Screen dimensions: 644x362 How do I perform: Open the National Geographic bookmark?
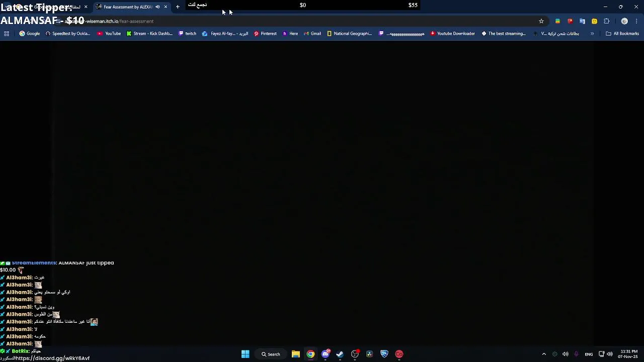(x=350, y=34)
